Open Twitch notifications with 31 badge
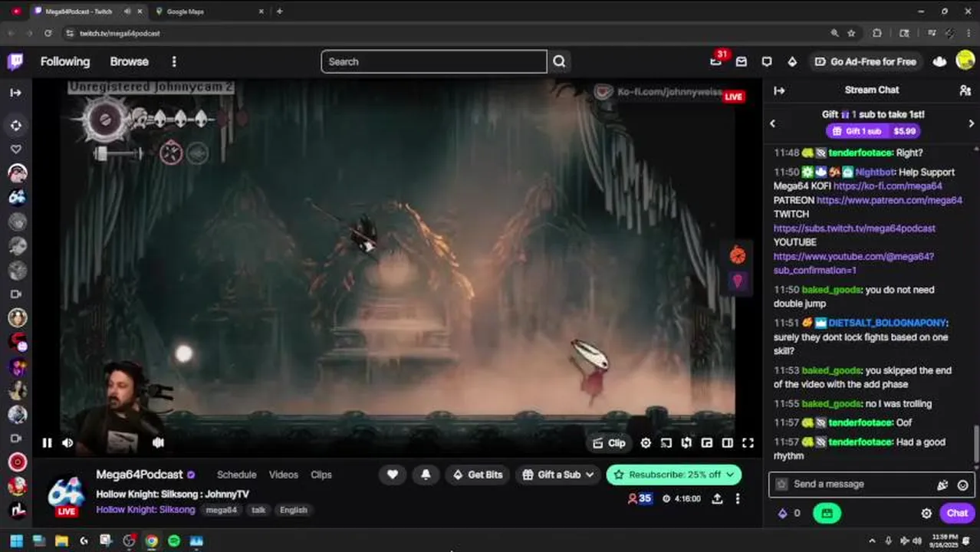Viewport: 980px width, 552px height. tap(716, 61)
